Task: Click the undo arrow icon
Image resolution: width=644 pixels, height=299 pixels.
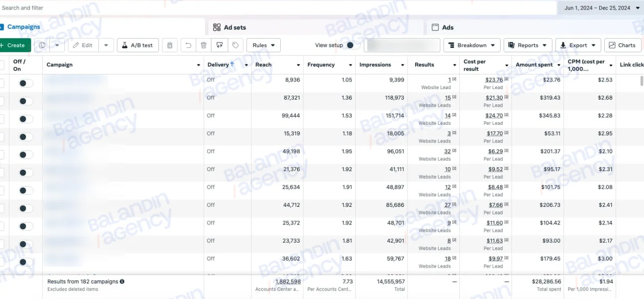Action: point(188,45)
